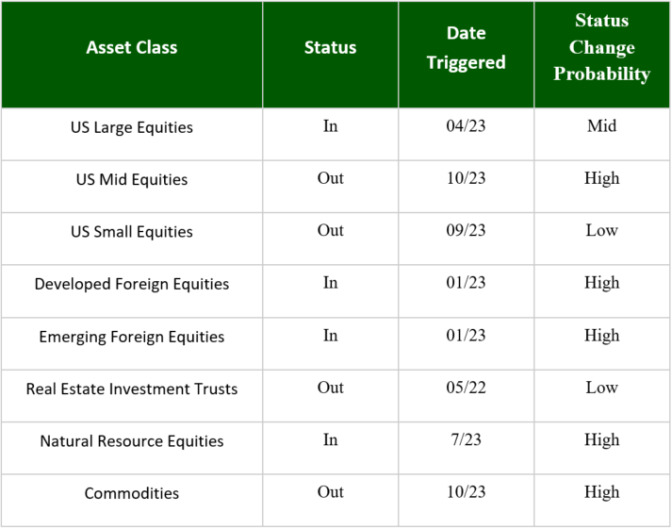Image resolution: width=672 pixels, height=529 pixels.
Task: Select In status for Natural Resource Equities
Action: coord(330,440)
